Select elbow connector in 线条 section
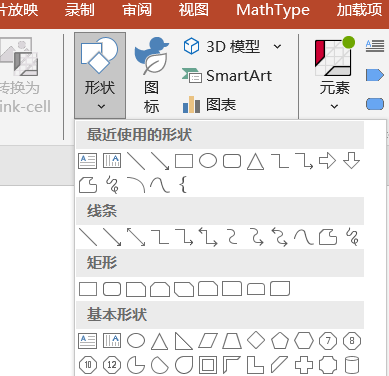This screenshot has height=376, width=389. pos(160,237)
